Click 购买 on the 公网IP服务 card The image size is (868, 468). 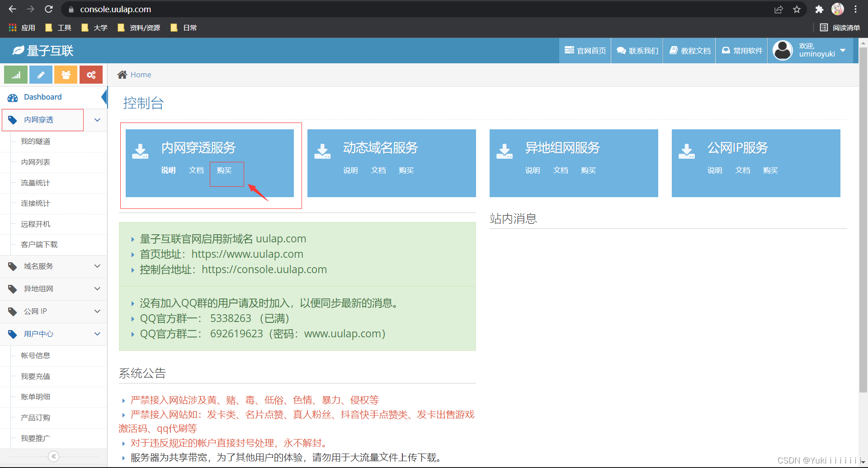tap(770, 170)
